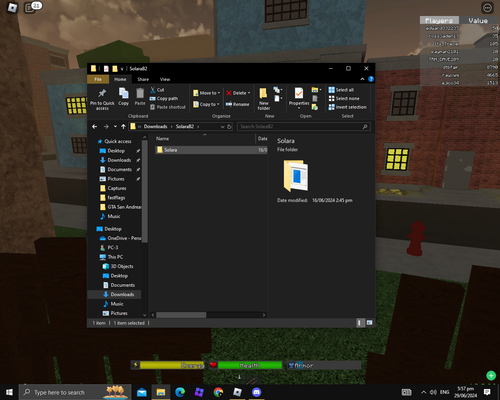The width and height of the screenshot is (500, 400).
Task: Open OneDrive - Personal in tree
Action: (120, 238)
